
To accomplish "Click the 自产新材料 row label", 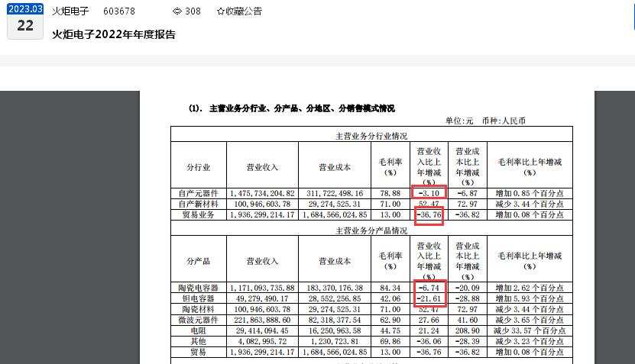I will coord(199,204).
